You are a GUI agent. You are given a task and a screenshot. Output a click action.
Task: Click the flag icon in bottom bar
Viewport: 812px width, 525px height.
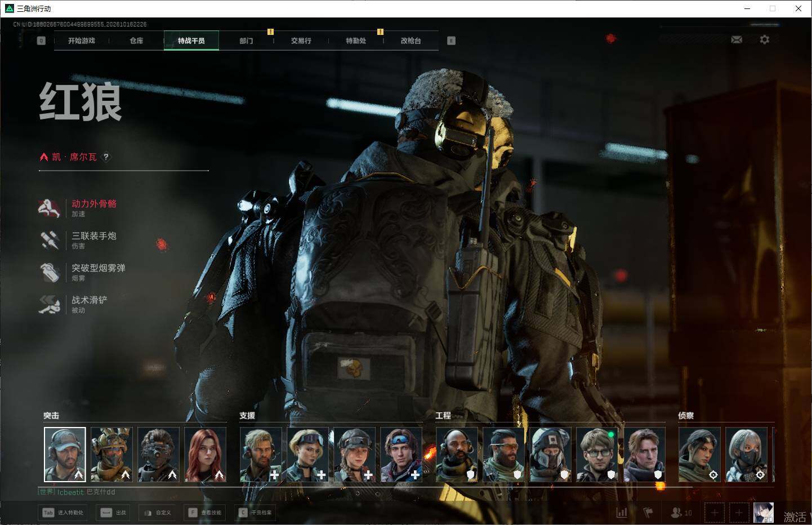(x=648, y=513)
